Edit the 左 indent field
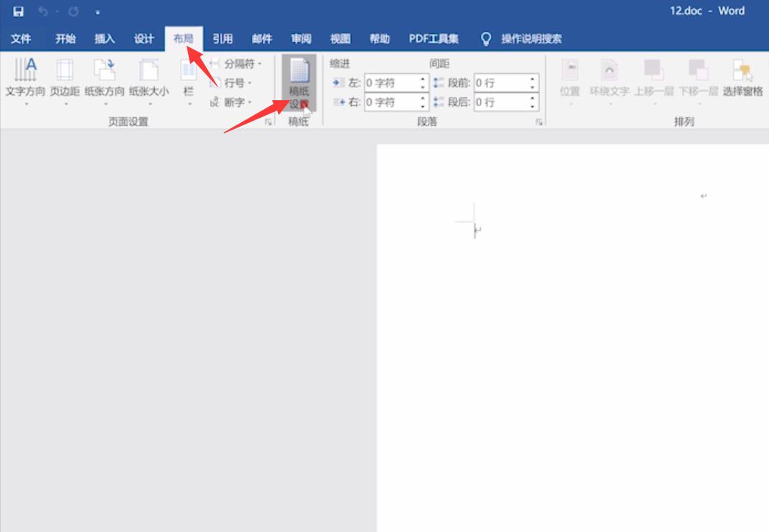Image resolution: width=769 pixels, height=532 pixels. [392, 83]
